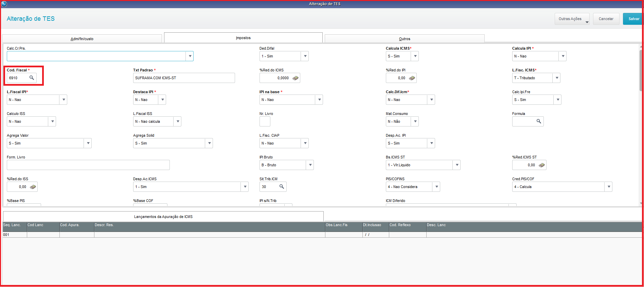Select Lançamentos da Apuração de ICMS tab
Screen dimensions: 644x287
click(163, 217)
